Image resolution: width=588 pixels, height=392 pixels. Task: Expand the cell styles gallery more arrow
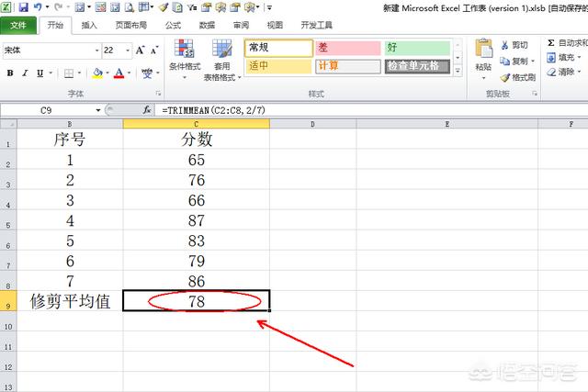[x=458, y=71]
